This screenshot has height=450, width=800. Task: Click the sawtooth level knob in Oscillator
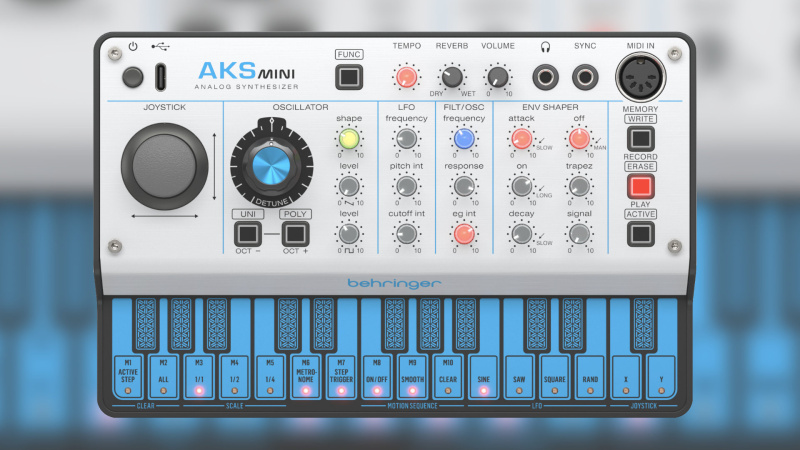[x=349, y=186]
